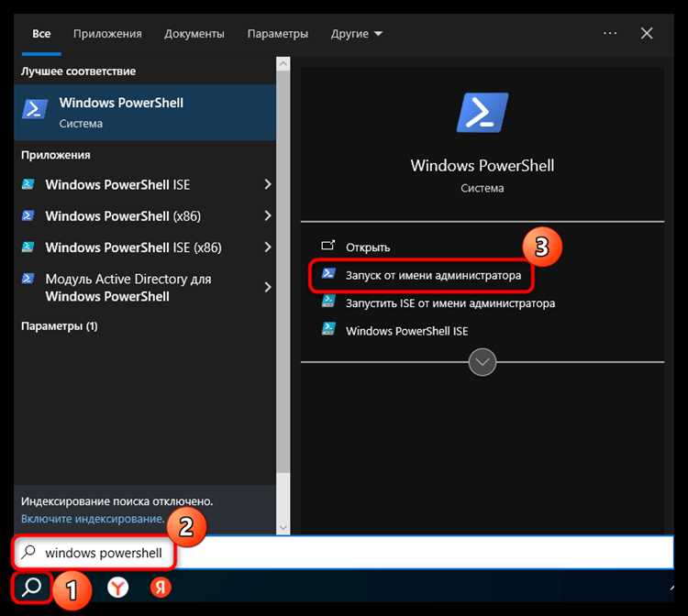Click the icon beside Windows PowerShell ISE action
The image size is (688, 616).
coord(328,329)
